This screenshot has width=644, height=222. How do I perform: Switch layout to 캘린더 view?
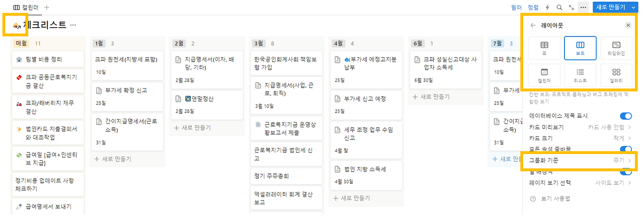(x=544, y=76)
